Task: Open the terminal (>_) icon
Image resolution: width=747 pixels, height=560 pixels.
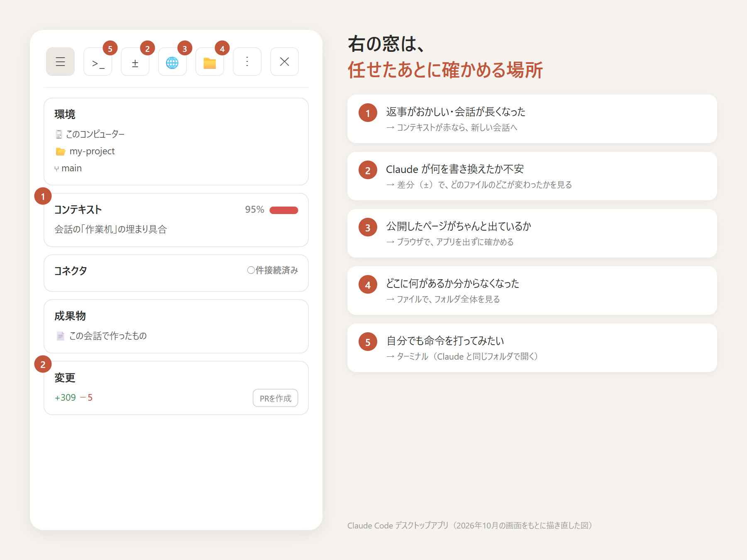Action: point(98,62)
